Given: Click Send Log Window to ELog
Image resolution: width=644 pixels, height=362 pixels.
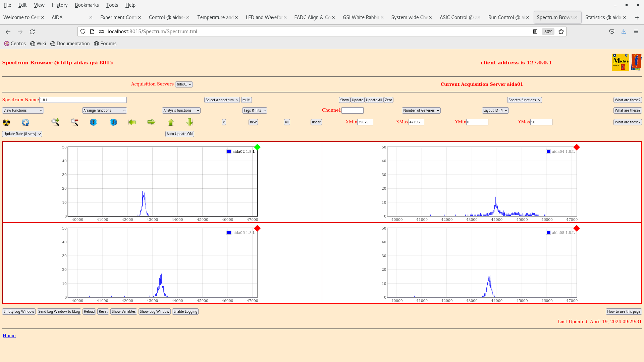Looking at the screenshot, I should (59, 312).
